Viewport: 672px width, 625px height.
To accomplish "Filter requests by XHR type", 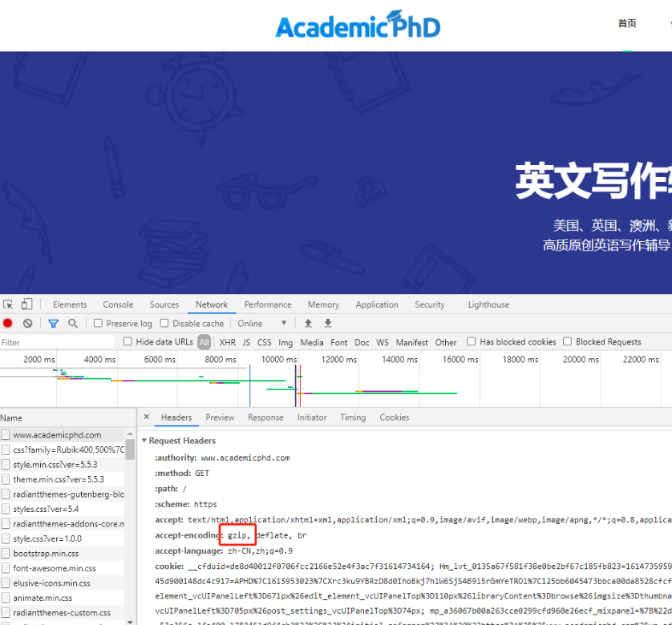I will (x=228, y=342).
